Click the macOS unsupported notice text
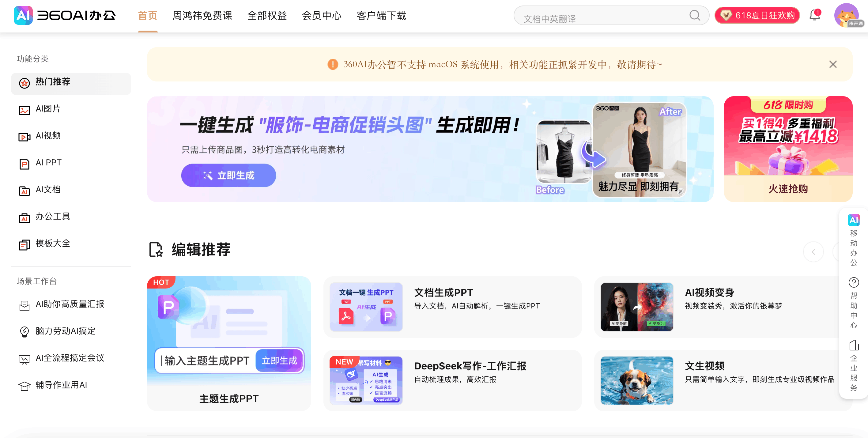The image size is (868, 438). pos(503,64)
